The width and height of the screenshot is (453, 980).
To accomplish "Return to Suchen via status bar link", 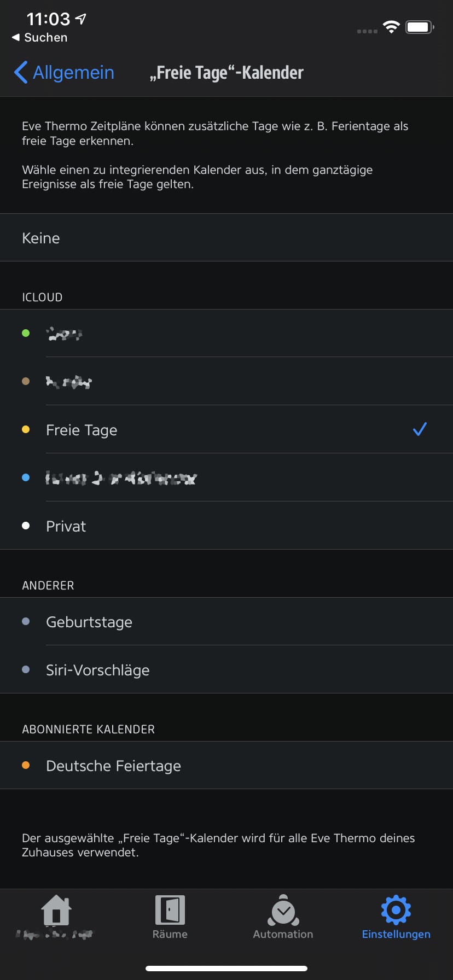I will point(39,38).
